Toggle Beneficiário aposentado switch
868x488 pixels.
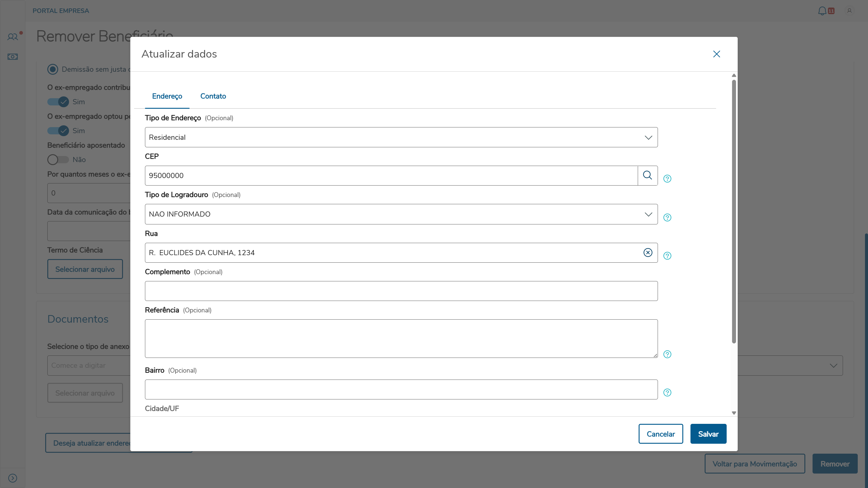click(58, 160)
